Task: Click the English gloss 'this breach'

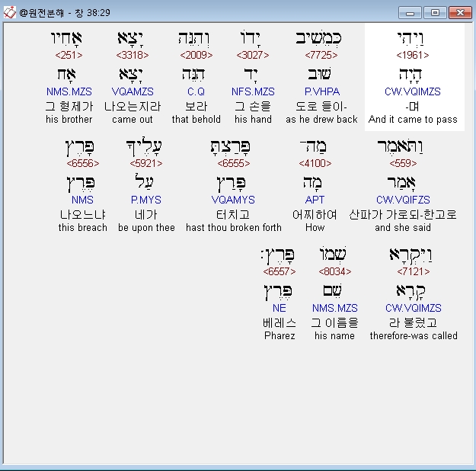Action: (x=82, y=227)
